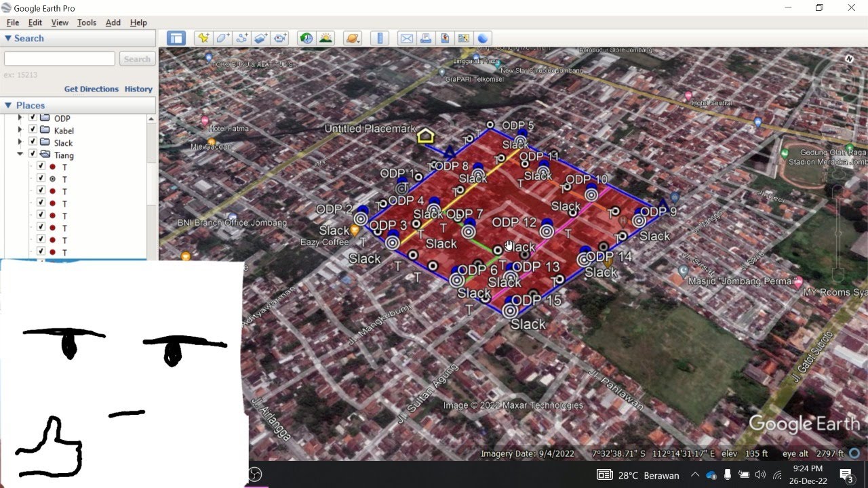Select the Add Path tool

241,39
